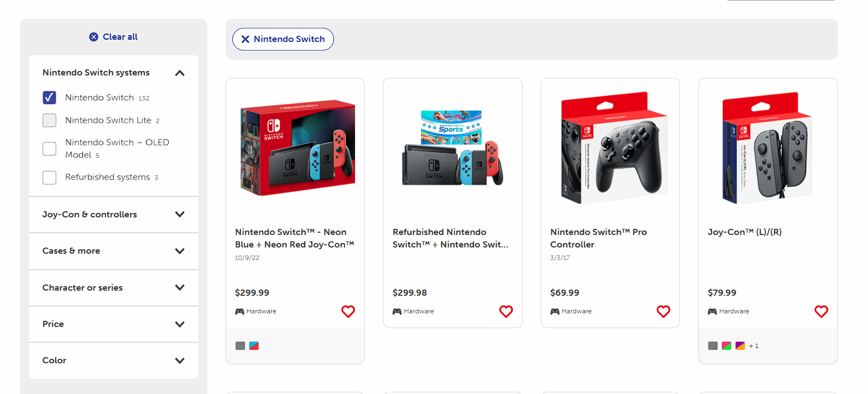The width and height of the screenshot is (868, 394).
Task: Expand the Joy-Con & controllers section
Action: [x=180, y=215]
